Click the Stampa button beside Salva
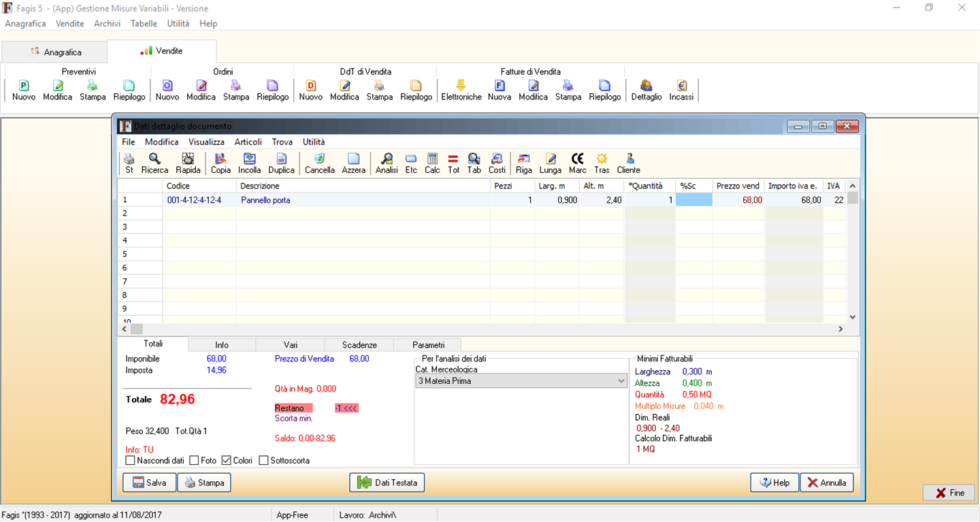 tap(204, 483)
